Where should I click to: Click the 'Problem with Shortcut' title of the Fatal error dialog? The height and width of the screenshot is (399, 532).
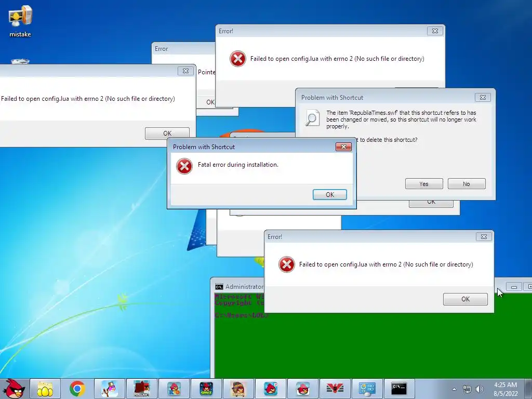tap(204, 147)
